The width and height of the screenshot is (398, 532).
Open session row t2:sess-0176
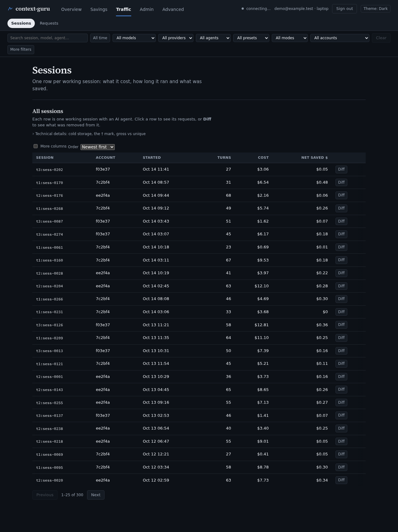[199, 195]
